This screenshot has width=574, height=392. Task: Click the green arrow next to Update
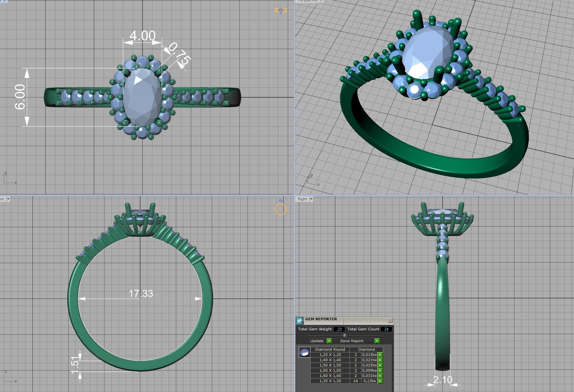tap(329, 341)
